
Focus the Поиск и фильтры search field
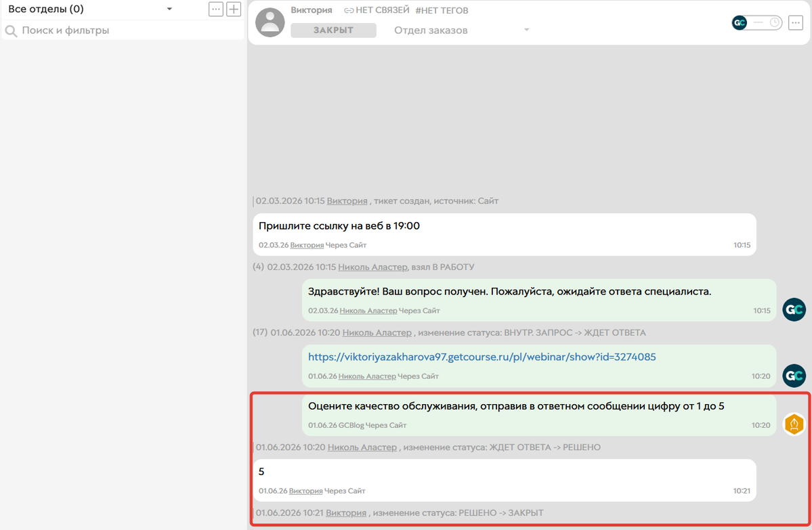coord(123,30)
